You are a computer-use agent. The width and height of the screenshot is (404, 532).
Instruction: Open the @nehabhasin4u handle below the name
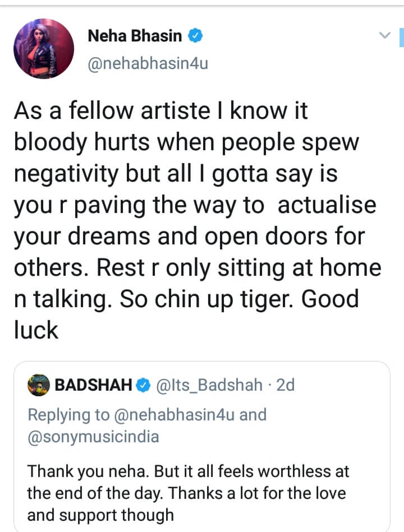pos(148,63)
